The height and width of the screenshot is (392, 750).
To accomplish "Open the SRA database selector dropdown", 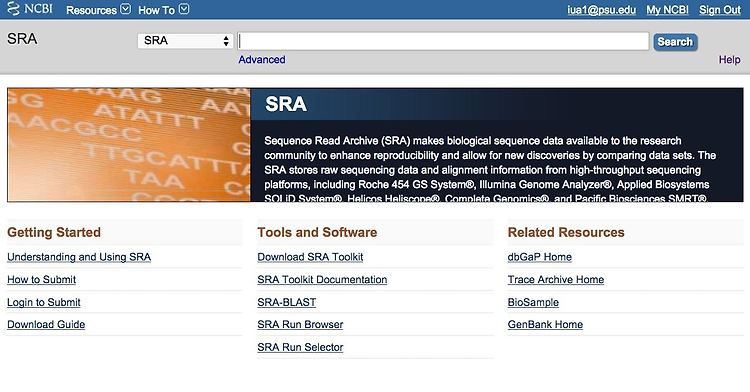I will click(185, 41).
